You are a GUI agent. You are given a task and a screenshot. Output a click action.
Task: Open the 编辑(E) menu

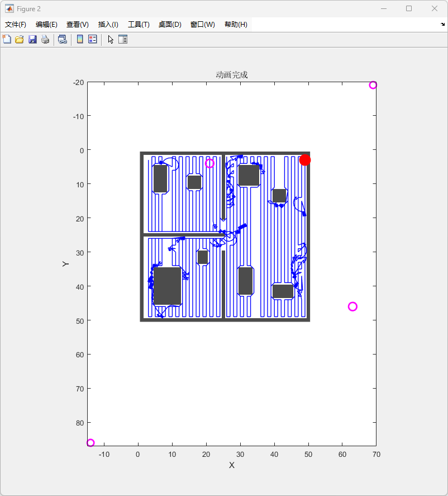pos(46,25)
